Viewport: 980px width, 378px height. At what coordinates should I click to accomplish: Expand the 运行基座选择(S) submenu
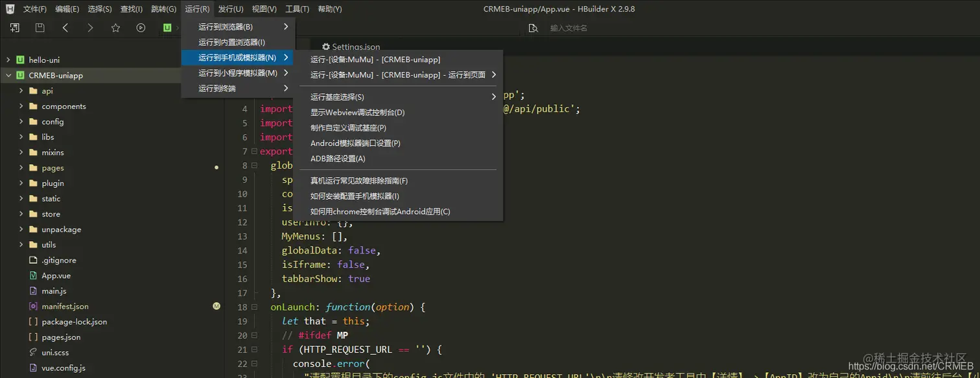(x=493, y=96)
